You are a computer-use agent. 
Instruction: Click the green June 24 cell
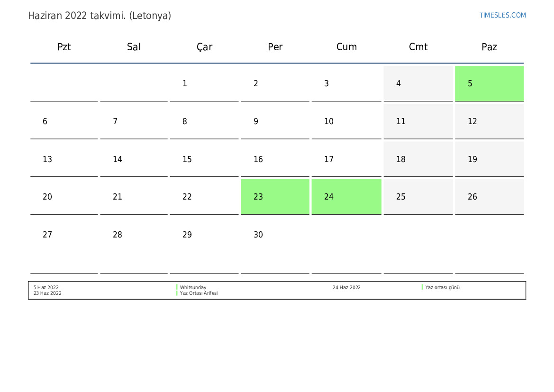click(346, 197)
